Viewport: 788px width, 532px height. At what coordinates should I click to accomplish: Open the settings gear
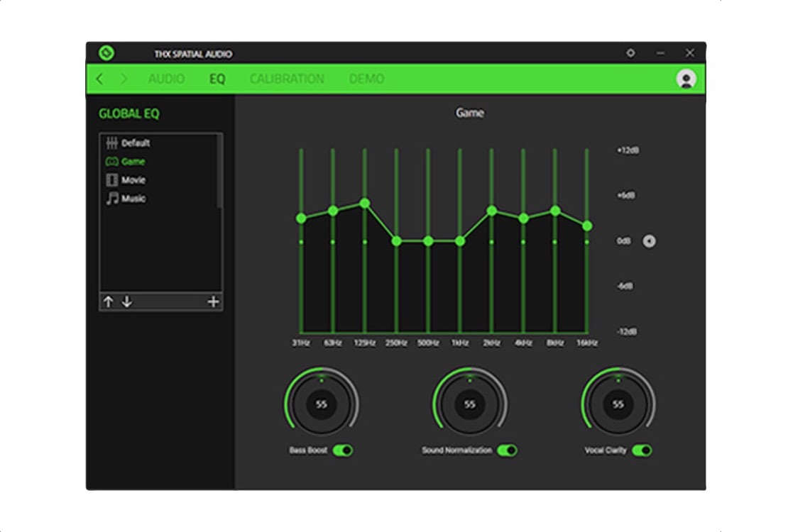click(630, 52)
